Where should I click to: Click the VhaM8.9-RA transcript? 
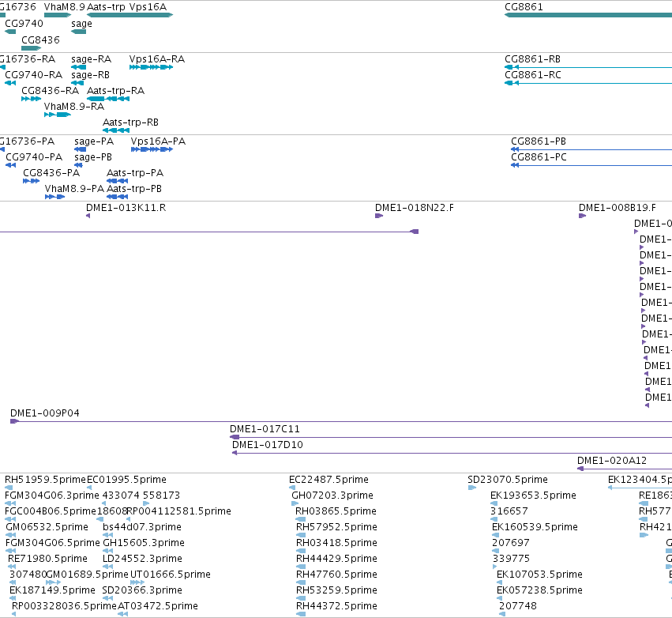pos(58,115)
